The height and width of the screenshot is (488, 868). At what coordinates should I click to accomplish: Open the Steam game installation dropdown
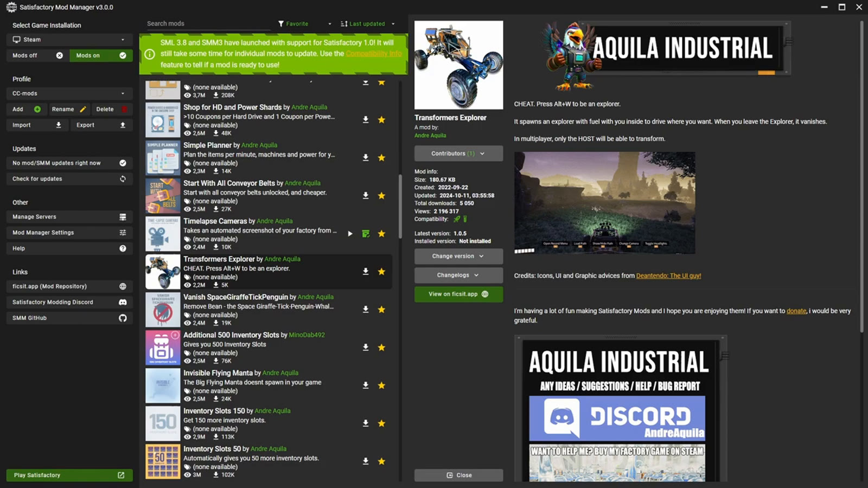click(x=69, y=40)
